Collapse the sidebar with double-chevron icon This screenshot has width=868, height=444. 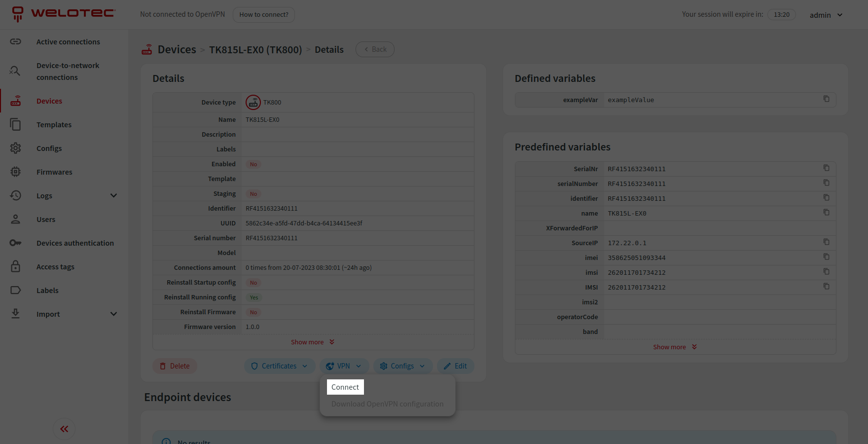(64, 429)
